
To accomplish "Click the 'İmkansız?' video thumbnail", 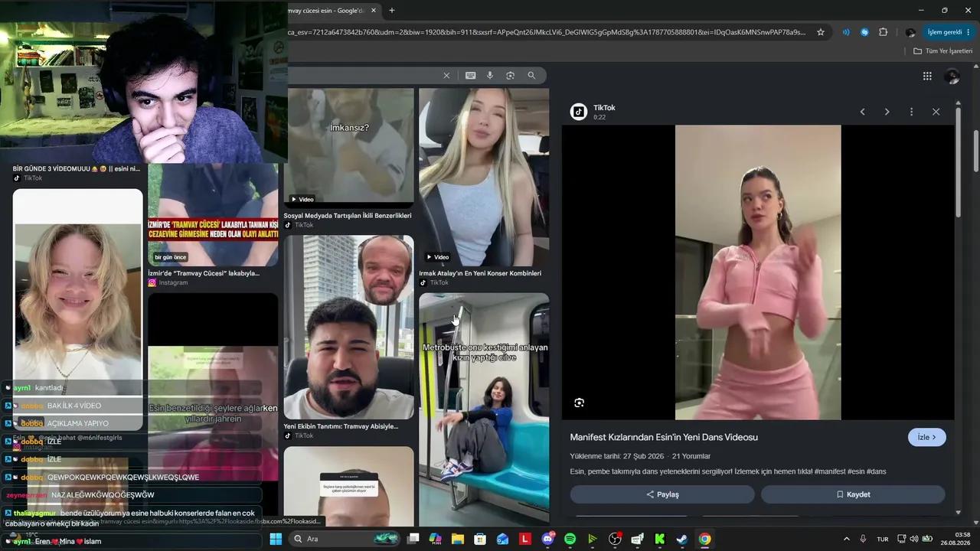I will (x=349, y=147).
